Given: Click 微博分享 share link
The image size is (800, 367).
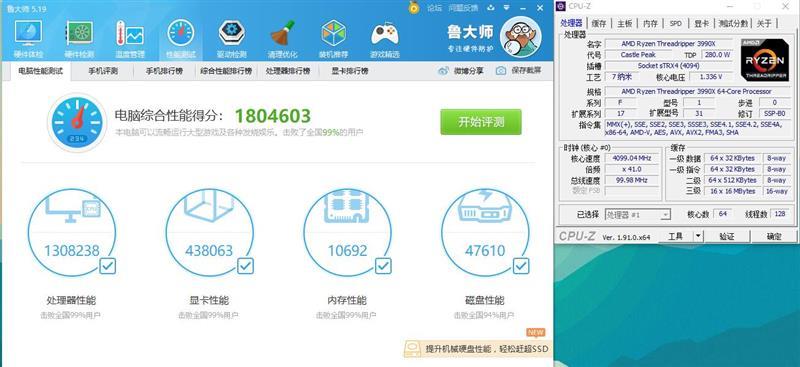Looking at the screenshot, I should [x=468, y=71].
